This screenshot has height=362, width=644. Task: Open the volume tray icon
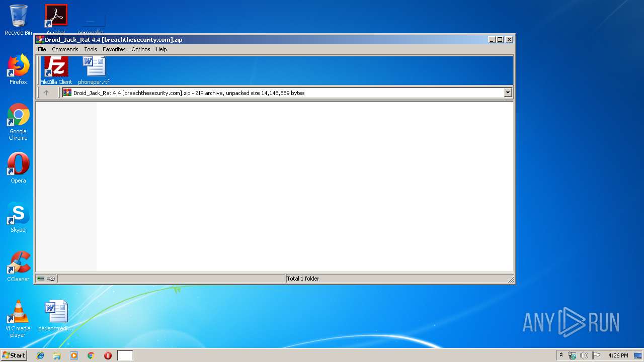pyautogui.click(x=584, y=355)
